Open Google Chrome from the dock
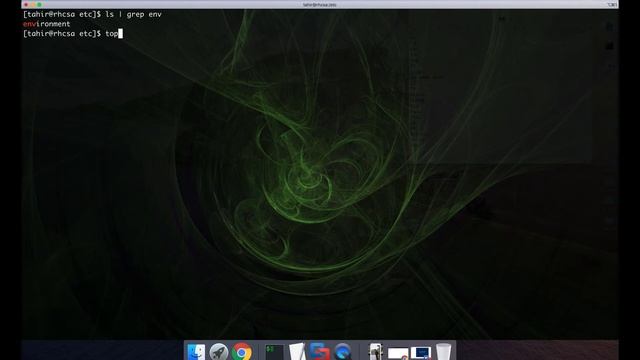 [x=242, y=352]
